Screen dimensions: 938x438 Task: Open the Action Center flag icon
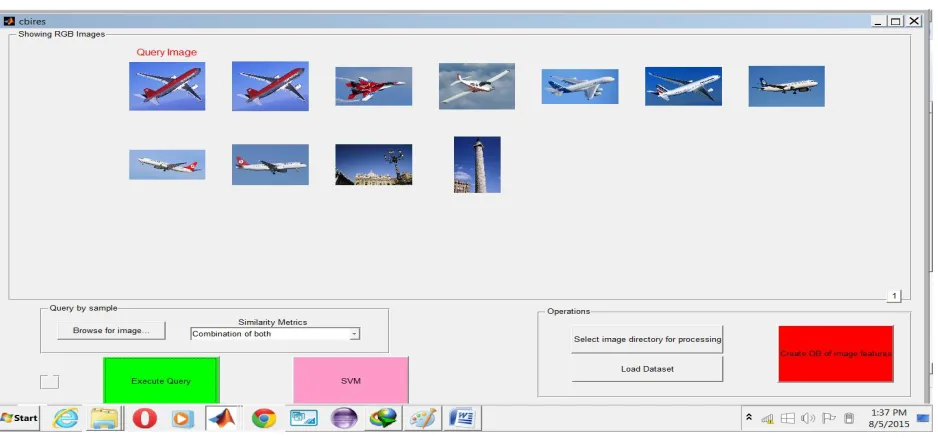click(x=829, y=419)
